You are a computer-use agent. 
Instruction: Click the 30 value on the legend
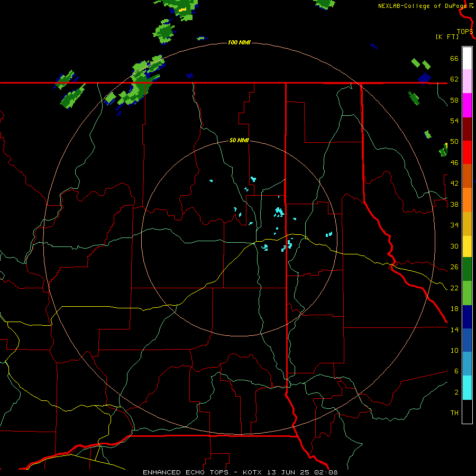click(454, 246)
